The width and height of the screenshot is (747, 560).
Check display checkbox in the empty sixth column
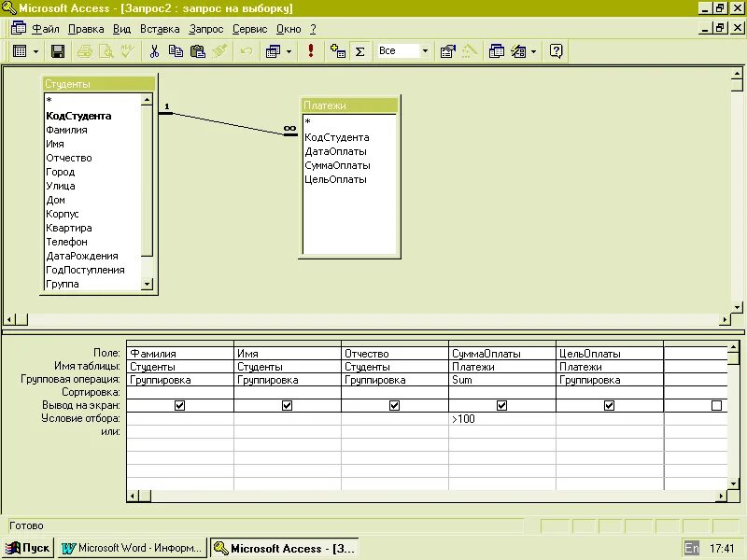pos(716,405)
